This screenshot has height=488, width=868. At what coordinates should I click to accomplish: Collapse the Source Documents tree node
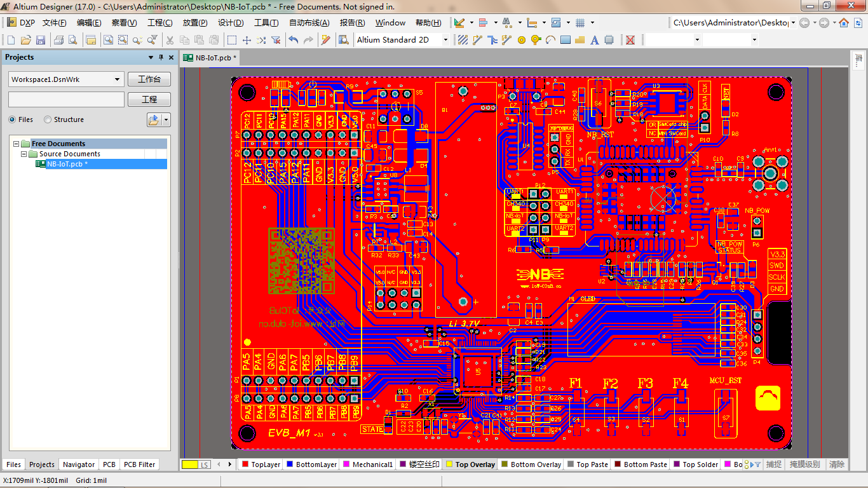tap(24, 154)
